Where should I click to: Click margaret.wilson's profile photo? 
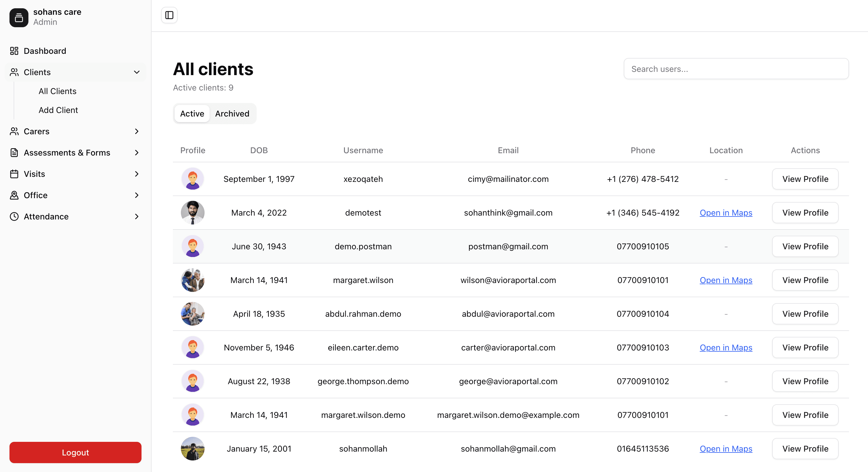click(x=193, y=280)
